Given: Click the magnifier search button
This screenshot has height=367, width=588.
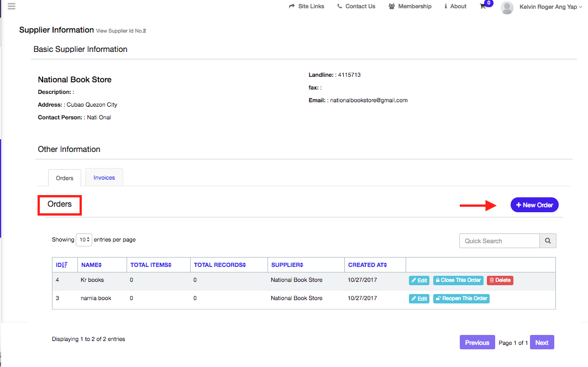Looking at the screenshot, I should pyautogui.click(x=548, y=241).
